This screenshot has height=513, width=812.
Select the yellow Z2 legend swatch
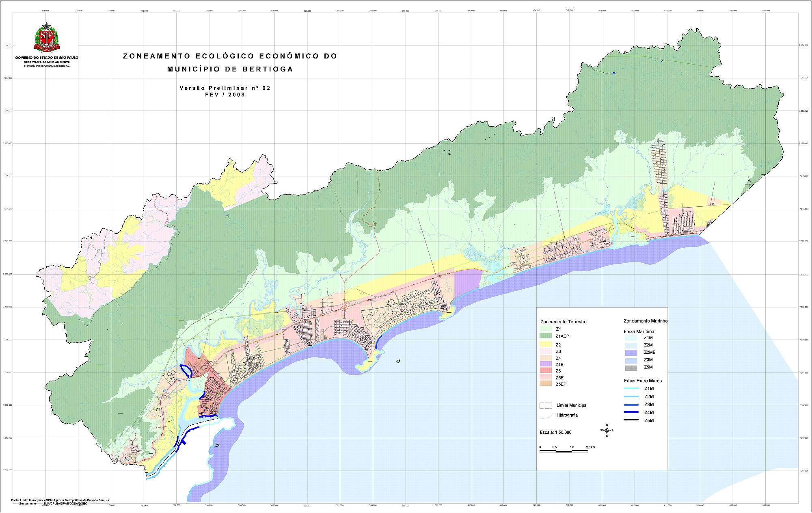click(x=546, y=345)
